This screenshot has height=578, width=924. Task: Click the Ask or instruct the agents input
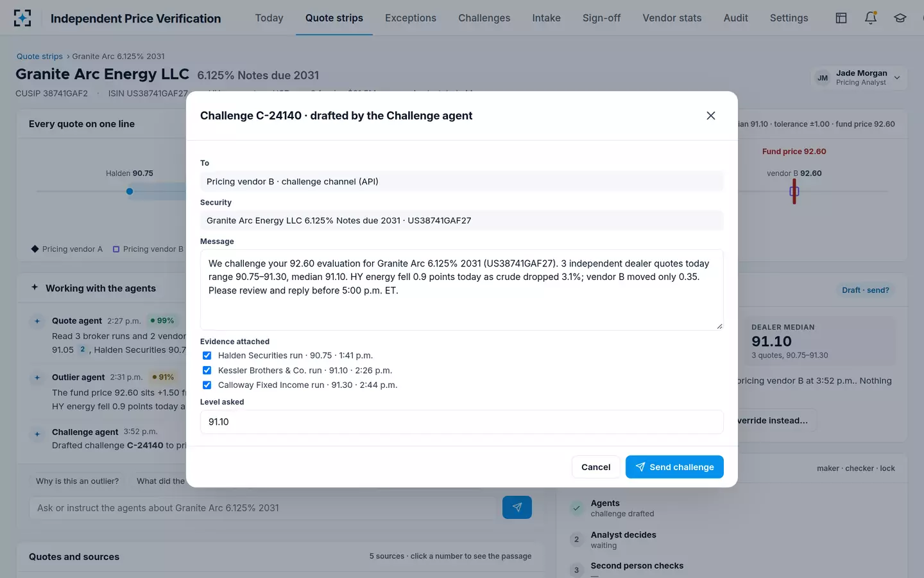point(263,508)
